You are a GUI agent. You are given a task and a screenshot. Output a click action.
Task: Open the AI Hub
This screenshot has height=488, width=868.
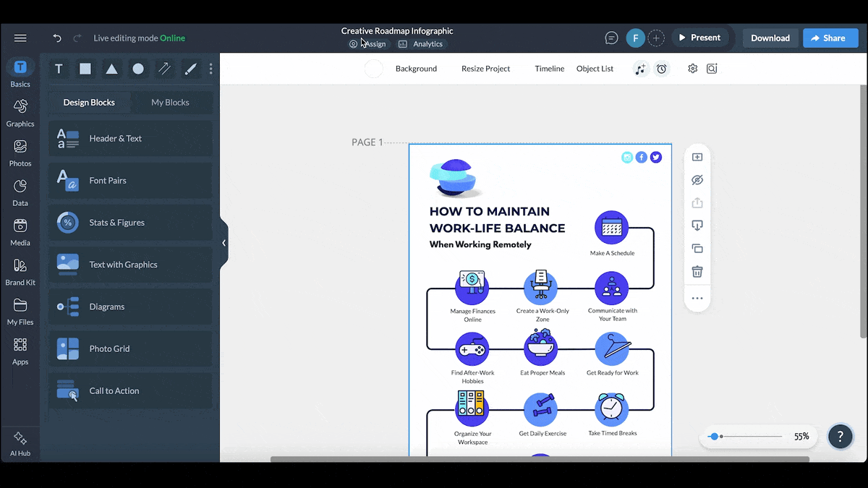click(20, 442)
